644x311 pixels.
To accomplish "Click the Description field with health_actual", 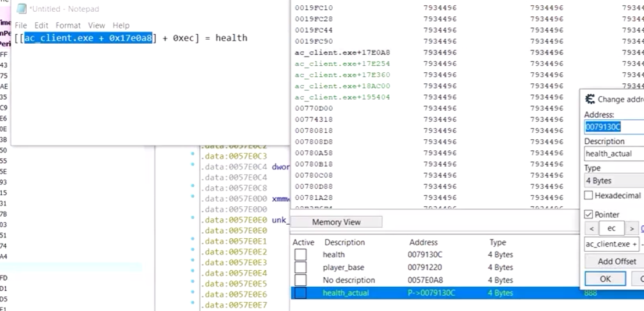I will [614, 154].
